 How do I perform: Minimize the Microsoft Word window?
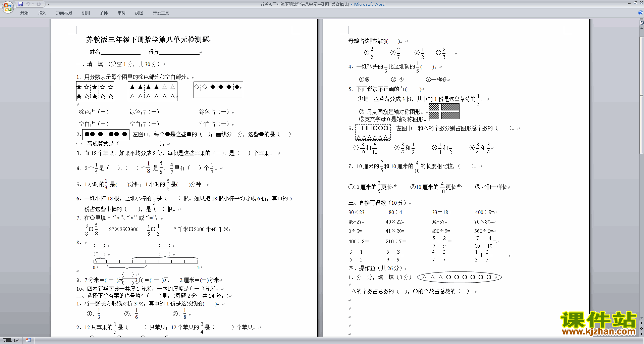tap(629, 3)
